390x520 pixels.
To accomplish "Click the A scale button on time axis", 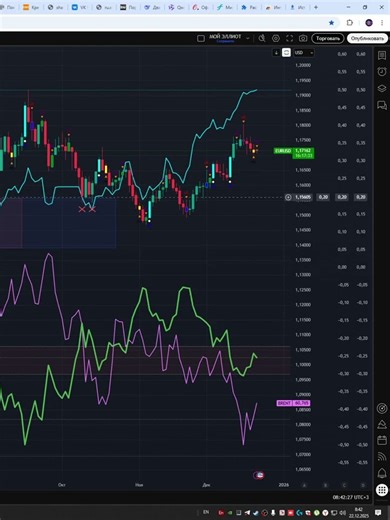I will pos(304,485).
